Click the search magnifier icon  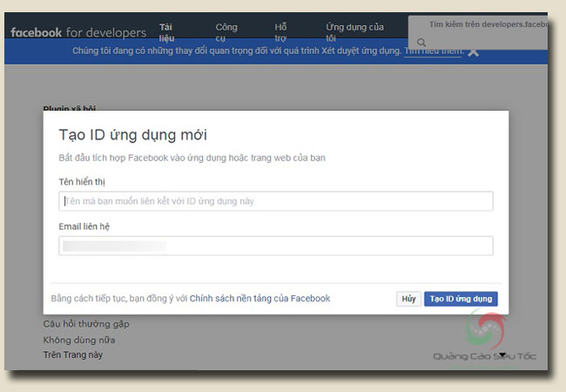[x=421, y=43]
